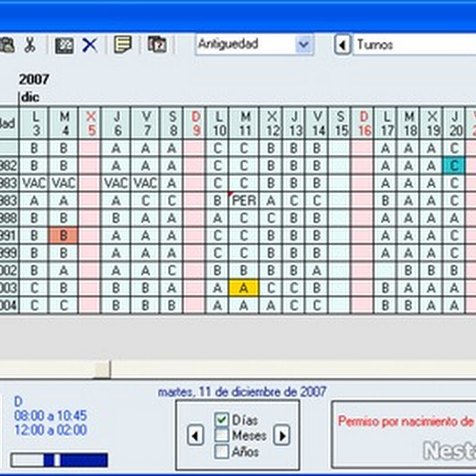
Task: Click martes, 11 de diciembre de 2007 date
Action: pos(242,392)
